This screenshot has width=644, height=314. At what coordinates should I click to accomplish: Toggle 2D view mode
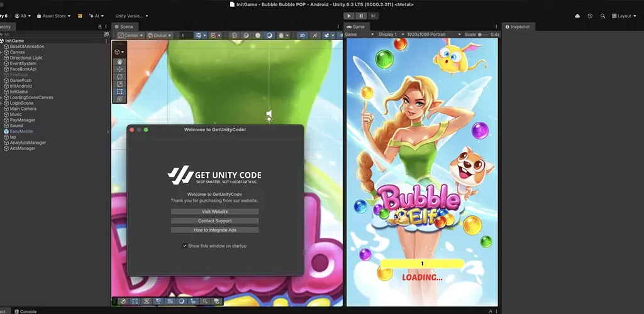point(303,35)
